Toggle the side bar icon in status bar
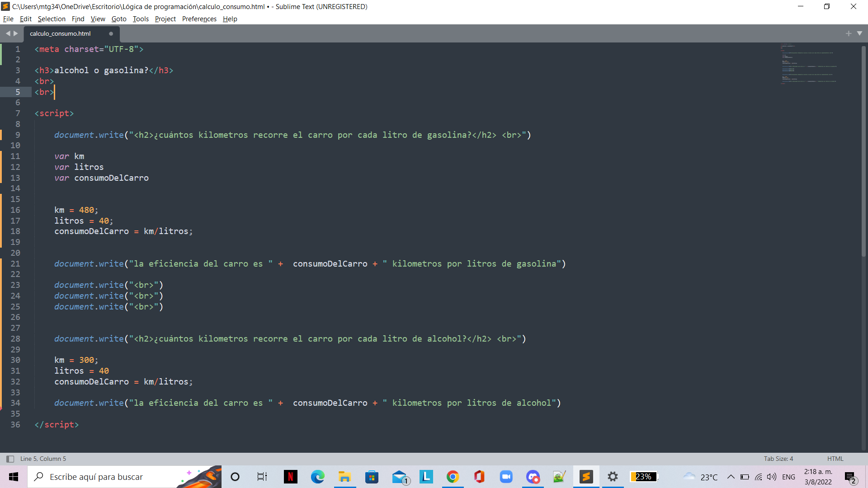The height and width of the screenshot is (488, 868). pos(10,459)
